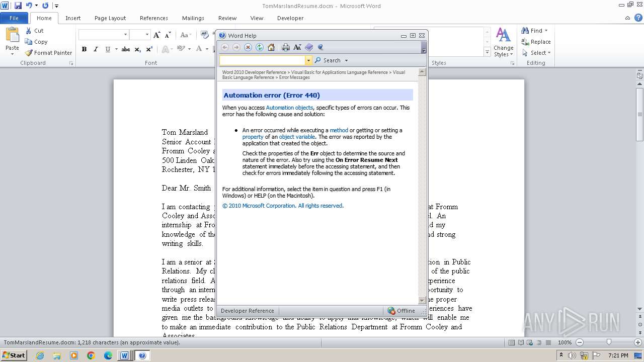The image size is (644, 362).
Task: Toggle Superscript formatting
Action: (x=149, y=49)
